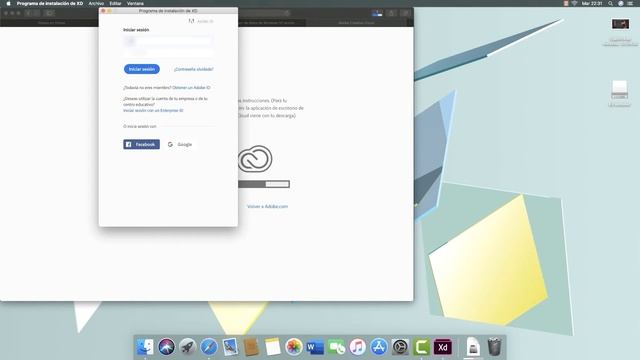This screenshot has height=360, width=640.
Task: Open Programa de instalación de XD menu
Action: click(x=49, y=3)
